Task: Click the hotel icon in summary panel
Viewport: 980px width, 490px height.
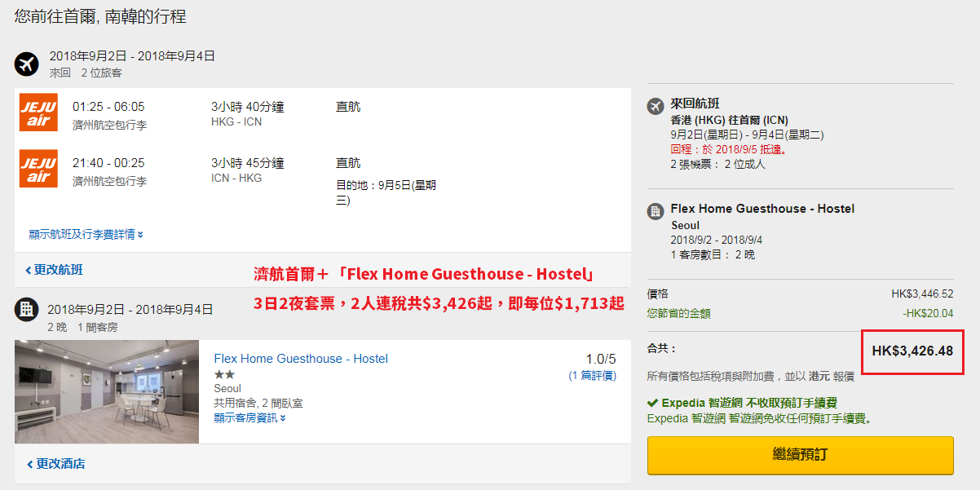Action: (656, 211)
